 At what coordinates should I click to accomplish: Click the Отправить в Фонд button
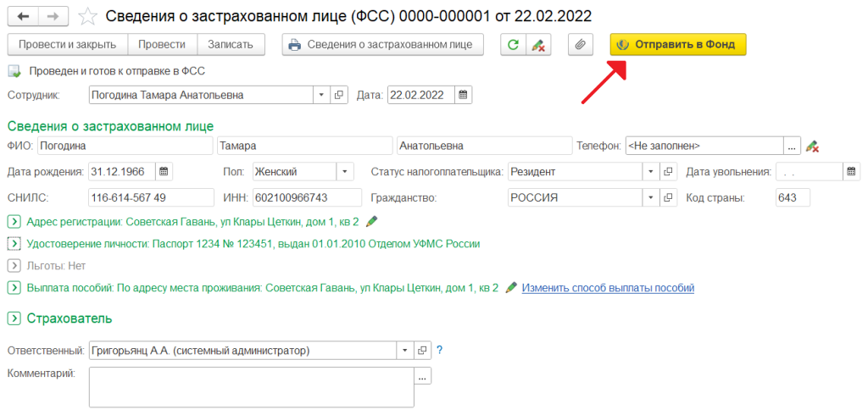(677, 45)
